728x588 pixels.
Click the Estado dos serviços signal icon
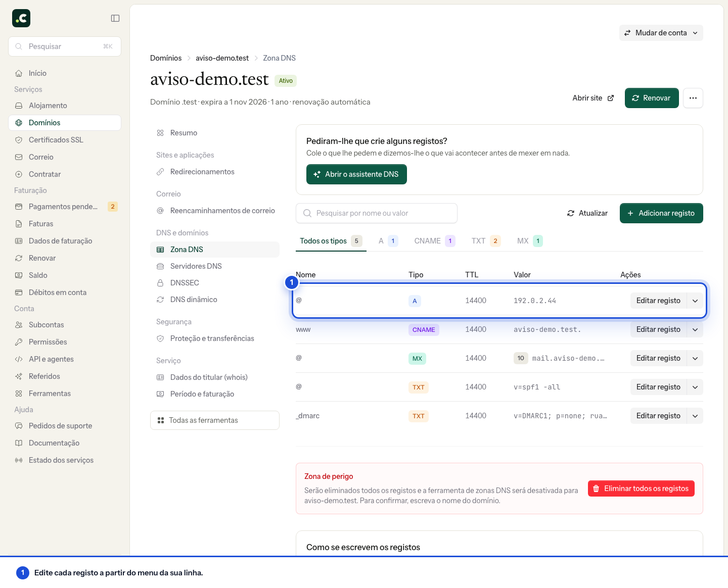(19, 460)
